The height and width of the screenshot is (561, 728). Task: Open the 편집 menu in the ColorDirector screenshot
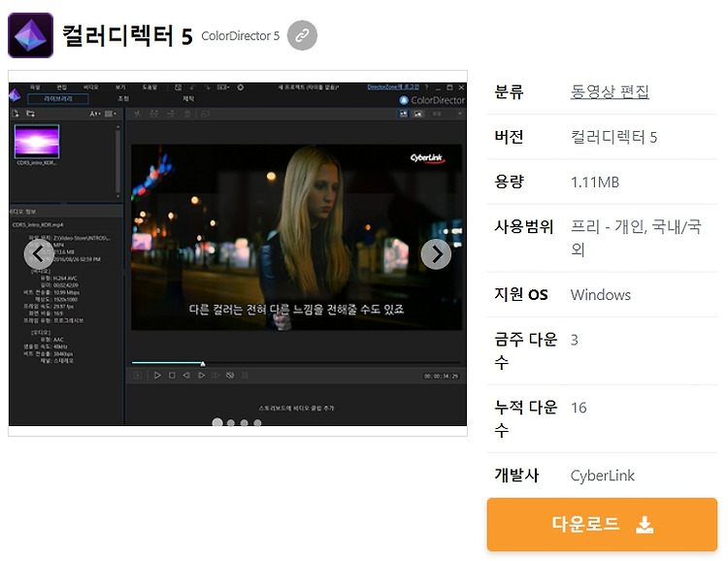pos(62,87)
